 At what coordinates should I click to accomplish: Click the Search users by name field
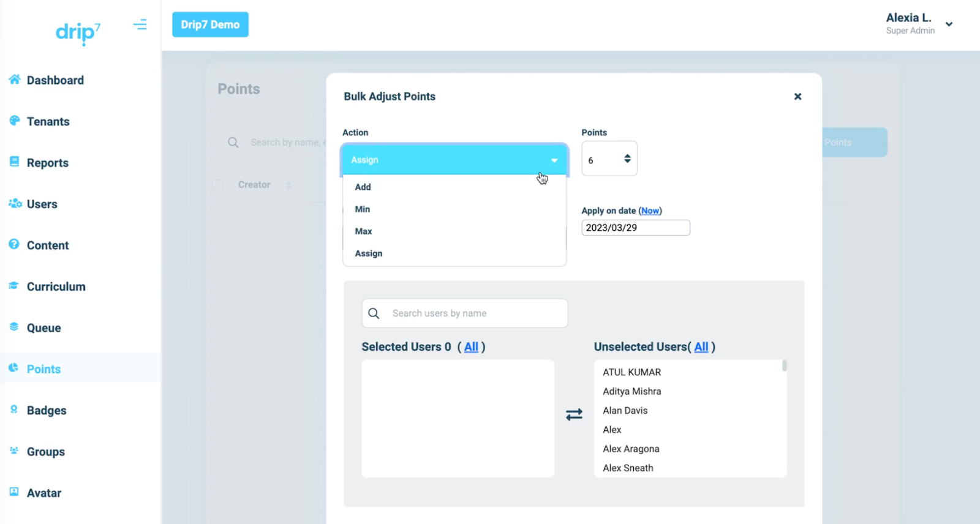click(x=465, y=313)
